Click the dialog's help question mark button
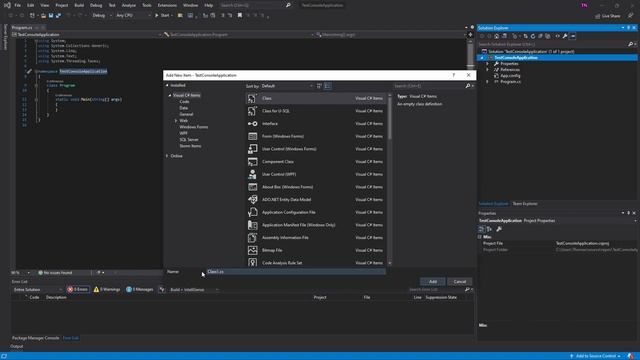 [453, 75]
